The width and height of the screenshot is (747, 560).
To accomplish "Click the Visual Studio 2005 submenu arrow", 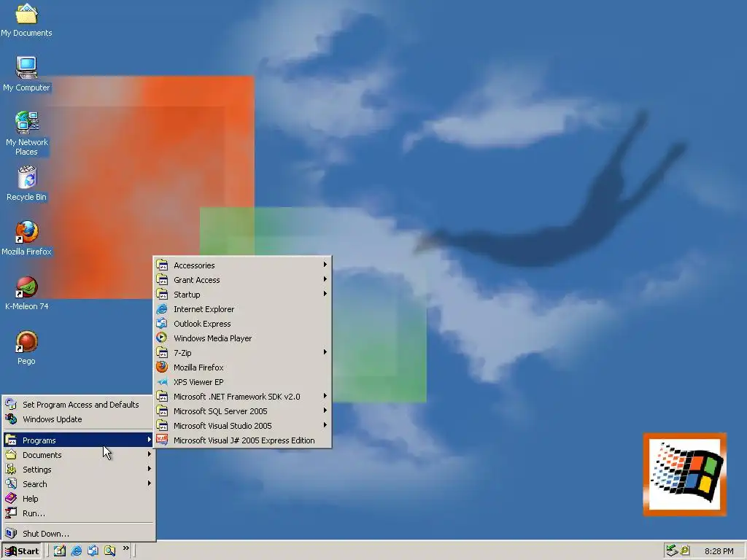I will [x=325, y=425].
